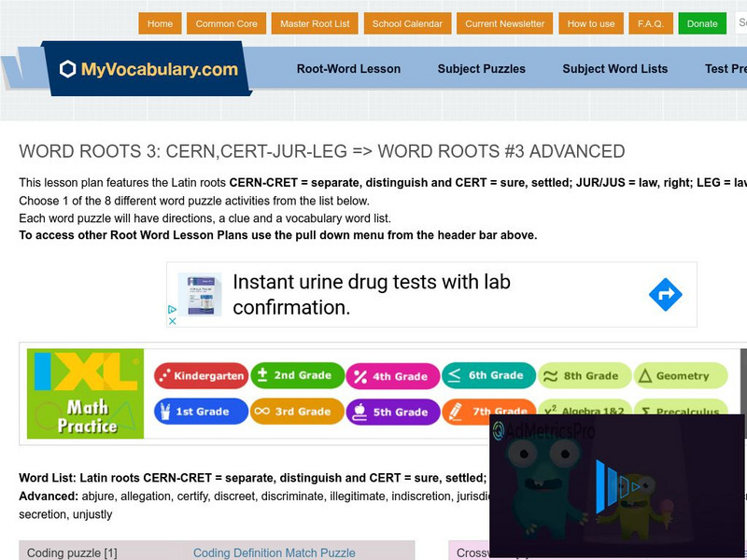Open the Common Core page
This screenshot has height=560, width=747.
(228, 23)
